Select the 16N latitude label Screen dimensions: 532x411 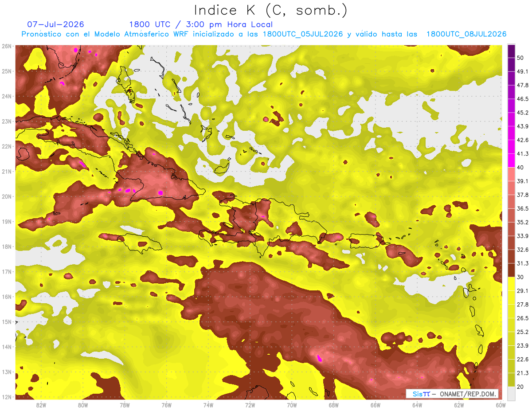point(6,297)
